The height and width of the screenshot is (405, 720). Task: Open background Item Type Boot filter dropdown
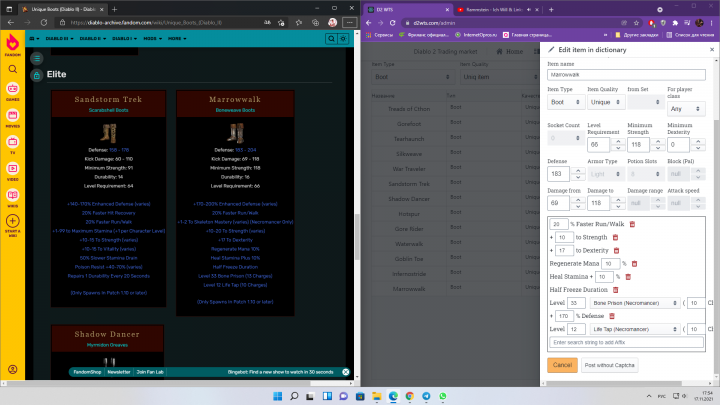pyautogui.click(x=412, y=77)
